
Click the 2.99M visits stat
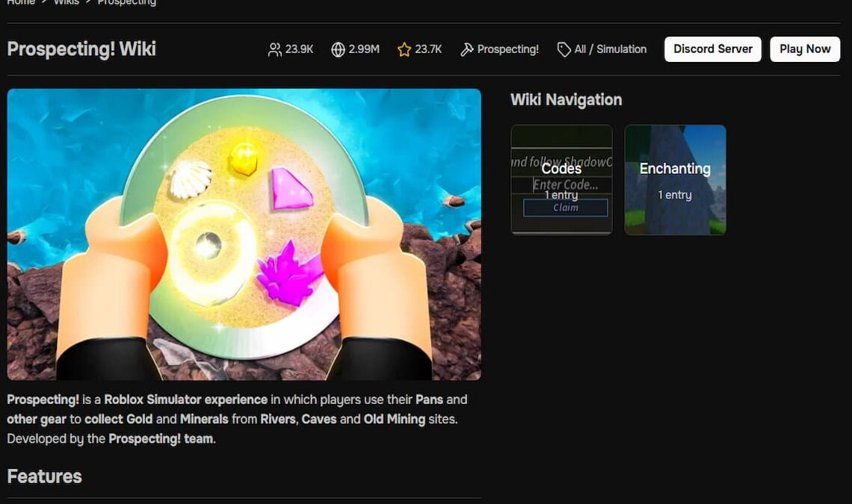click(x=363, y=49)
